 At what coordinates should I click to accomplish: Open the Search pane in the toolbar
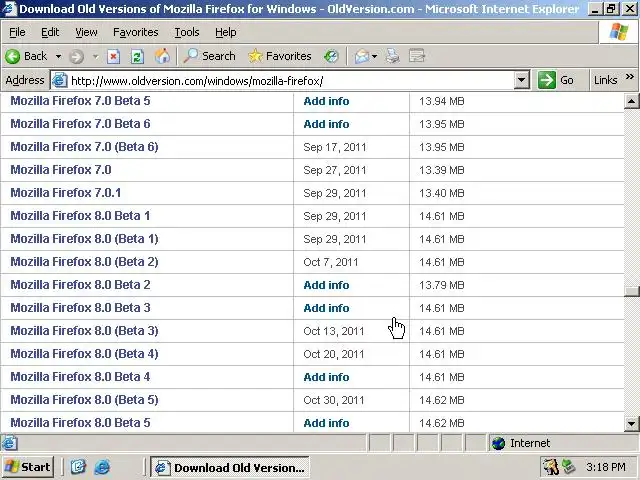click(x=209, y=56)
